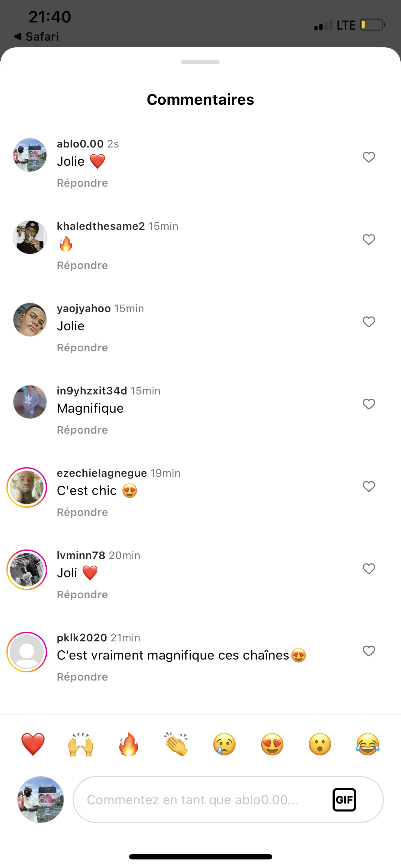This screenshot has width=401, height=868.
Task: Insert the tears of joy emoji
Action: point(367,744)
